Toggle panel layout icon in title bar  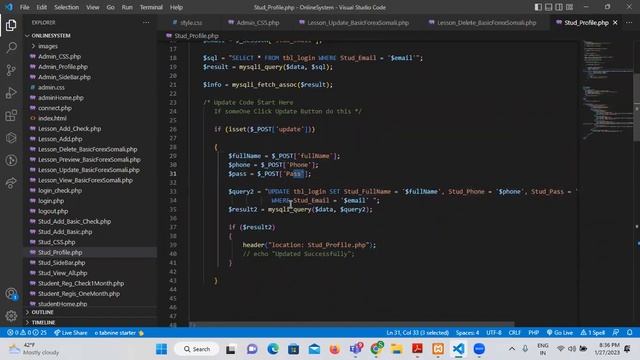(x=549, y=7)
